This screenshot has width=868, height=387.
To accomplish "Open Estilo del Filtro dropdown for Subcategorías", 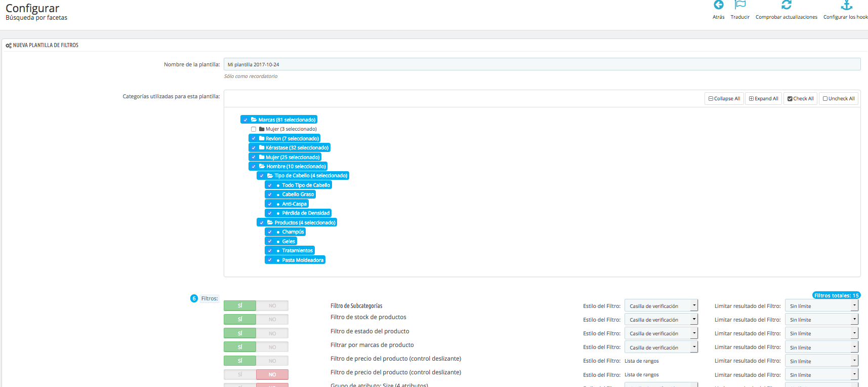I will [x=661, y=305].
